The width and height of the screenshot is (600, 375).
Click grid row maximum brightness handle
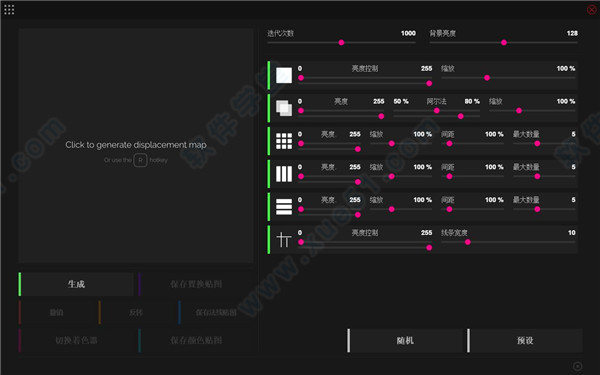click(358, 149)
